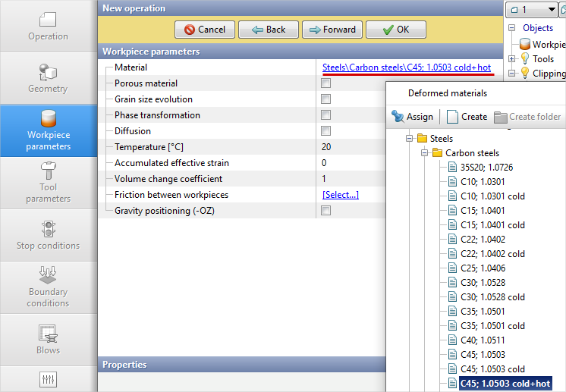Enable the Porous material checkbox
This screenshot has height=392, width=566.
pos(325,83)
